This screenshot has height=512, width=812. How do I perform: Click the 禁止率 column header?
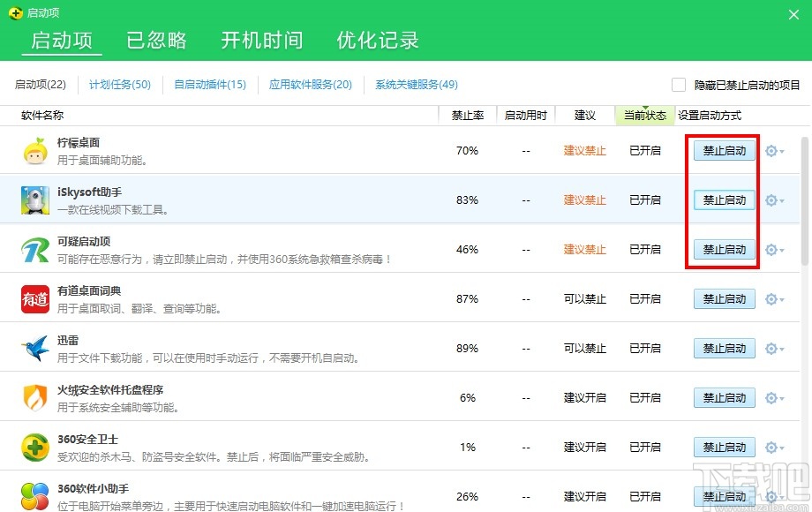point(467,115)
